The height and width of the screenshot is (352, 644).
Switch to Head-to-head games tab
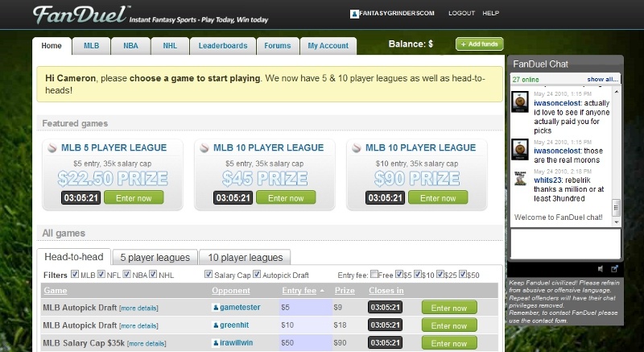coord(73,257)
